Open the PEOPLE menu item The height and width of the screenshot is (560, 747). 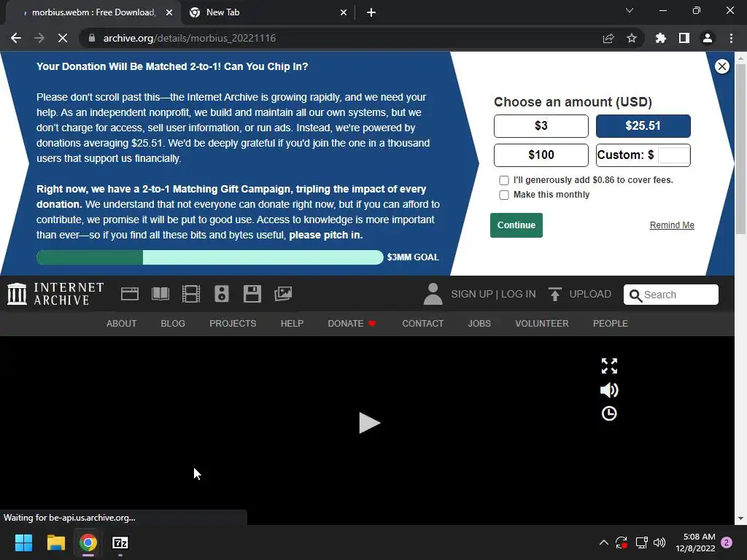click(x=611, y=323)
